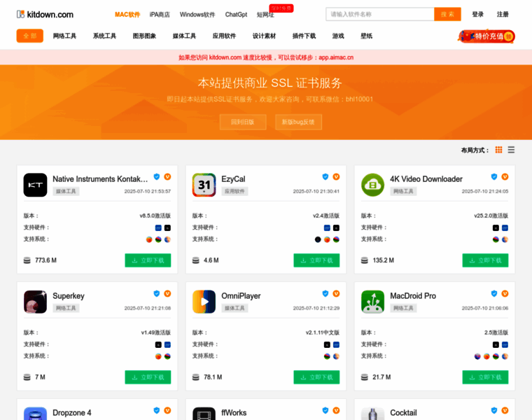Click the 登录 login link
Viewport: 532px width, 420px height.
click(477, 14)
